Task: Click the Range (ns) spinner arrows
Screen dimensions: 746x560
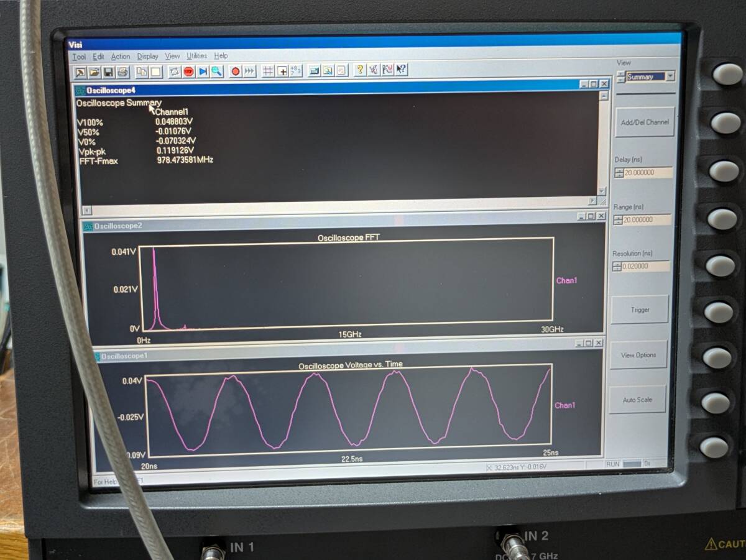Action: click(x=617, y=220)
